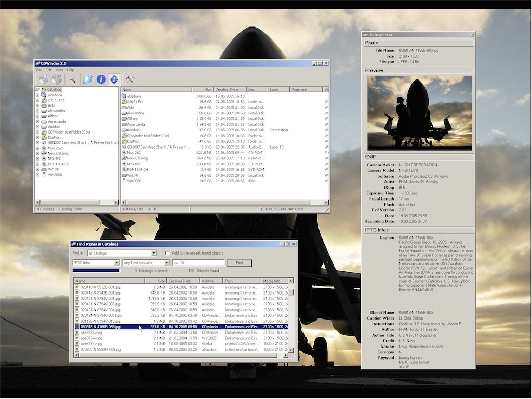Image resolution: width=532 pixels, height=399 pixels.
Task: Open the View menu
Action: tap(59, 70)
